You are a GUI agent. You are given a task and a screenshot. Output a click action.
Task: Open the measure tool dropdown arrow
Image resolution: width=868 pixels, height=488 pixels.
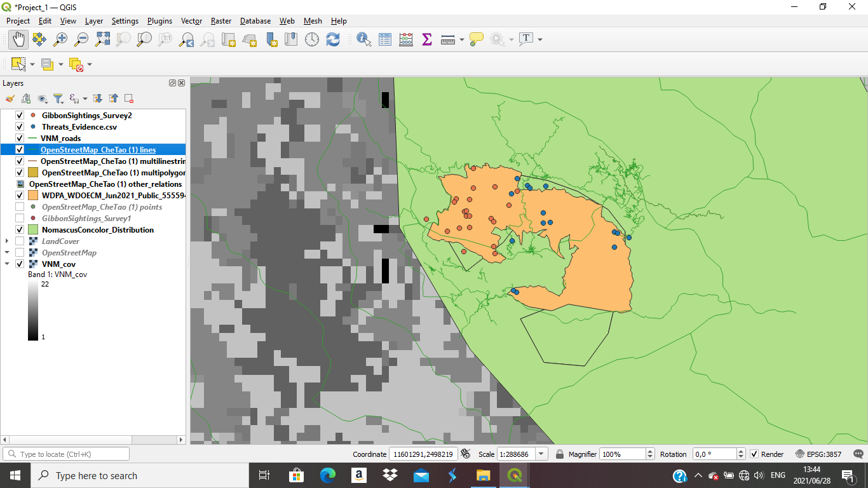click(x=462, y=39)
